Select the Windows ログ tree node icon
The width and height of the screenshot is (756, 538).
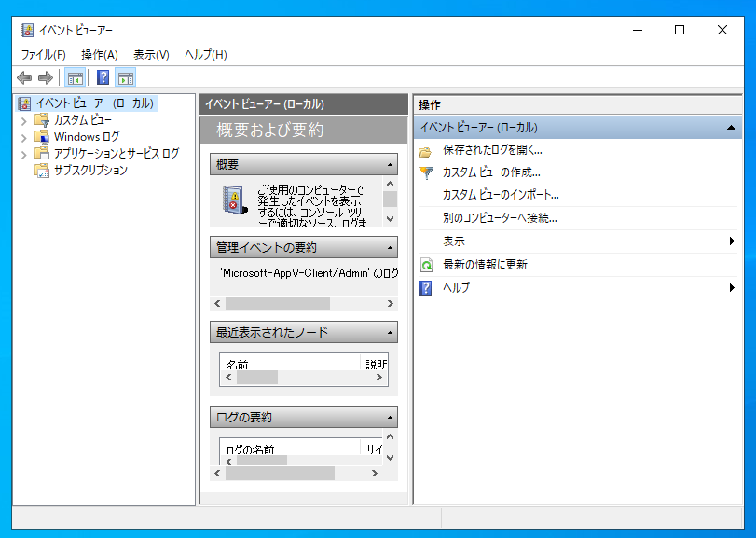(x=42, y=137)
